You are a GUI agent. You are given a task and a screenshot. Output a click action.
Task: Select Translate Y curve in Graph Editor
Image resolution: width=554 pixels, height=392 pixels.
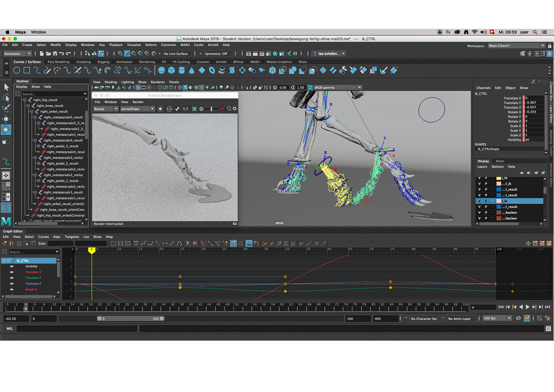click(x=33, y=278)
